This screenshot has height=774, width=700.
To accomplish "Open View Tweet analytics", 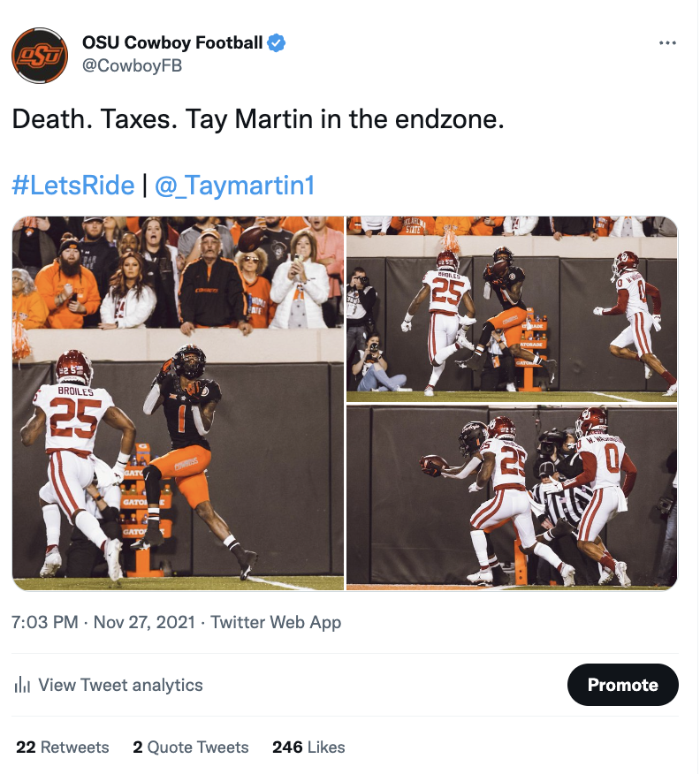I will tap(120, 685).
